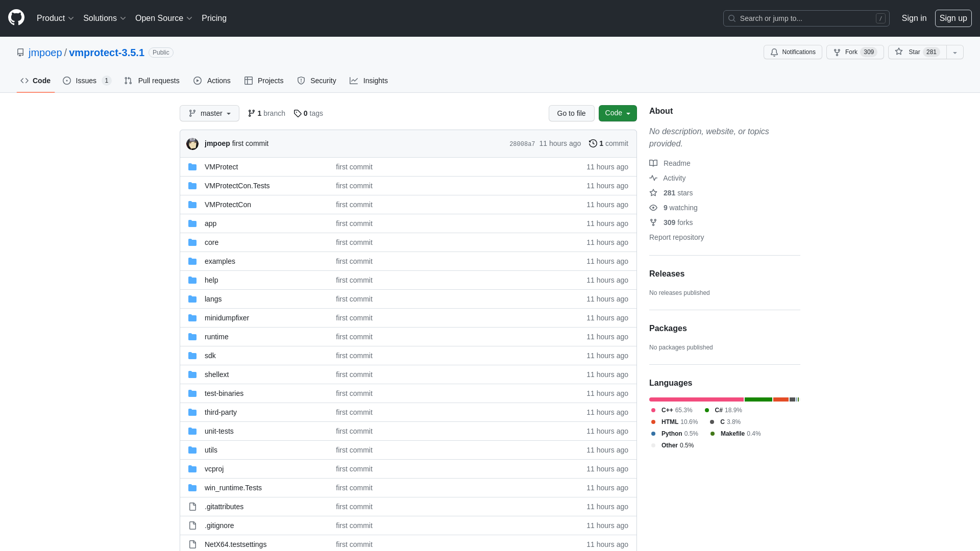Switch to the Projects tab
This screenshot has width=980, height=551.
(264, 81)
